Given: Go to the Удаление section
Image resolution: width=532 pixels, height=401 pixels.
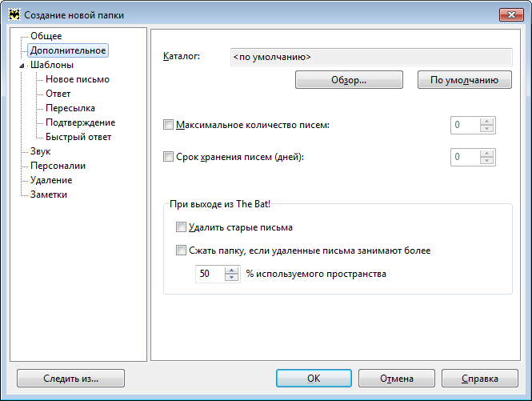Looking at the screenshot, I should (x=51, y=180).
